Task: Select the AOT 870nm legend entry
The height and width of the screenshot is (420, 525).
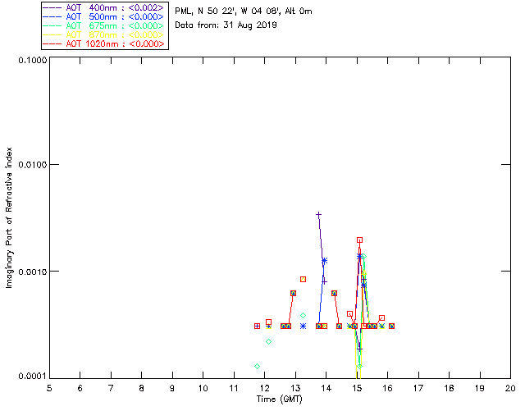Action: coord(104,34)
